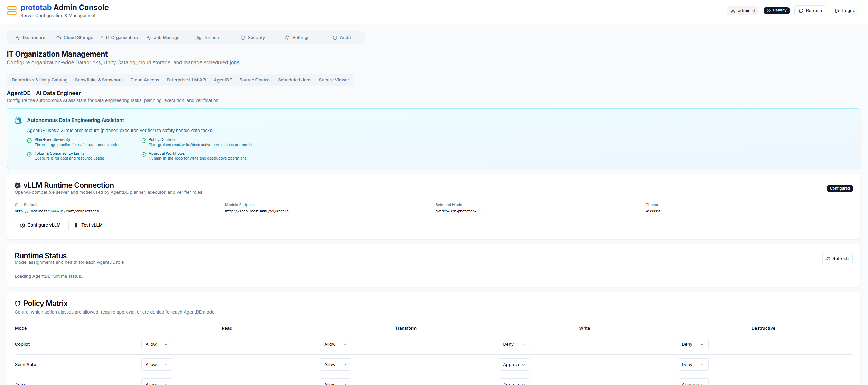Click the Autonomous Data Engineering Assistant chip icon
The width and height of the screenshot is (868, 385).
tap(18, 121)
